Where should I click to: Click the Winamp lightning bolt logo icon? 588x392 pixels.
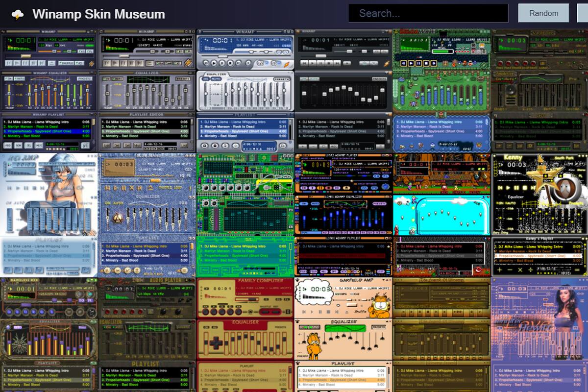[x=17, y=14]
